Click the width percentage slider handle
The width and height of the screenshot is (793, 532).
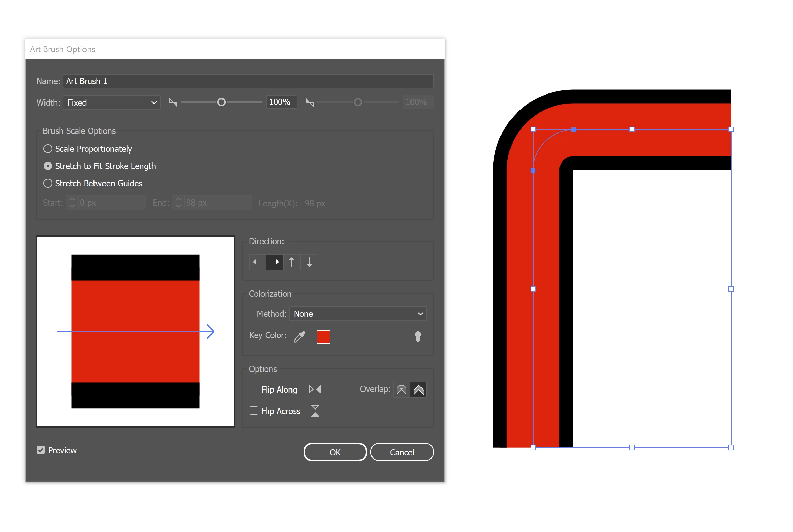(x=221, y=102)
